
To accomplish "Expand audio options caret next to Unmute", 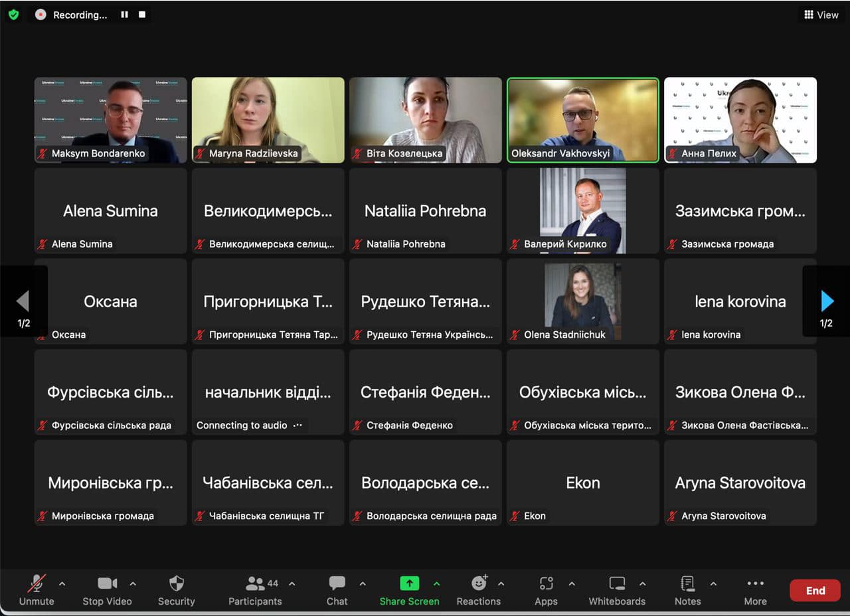I will (x=62, y=584).
